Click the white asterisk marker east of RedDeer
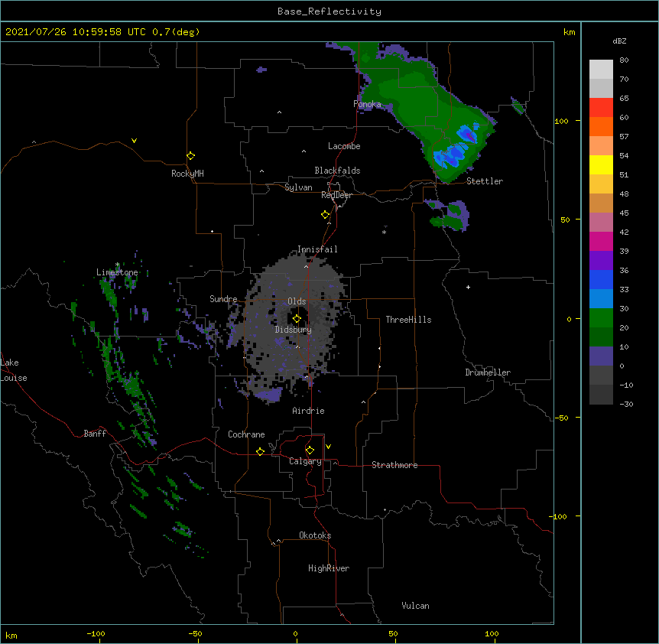The image size is (659, 644). [x=384, y=232]
